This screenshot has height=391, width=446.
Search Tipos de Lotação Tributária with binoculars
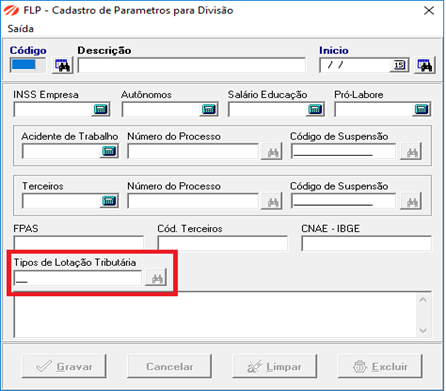pos(156,278)
